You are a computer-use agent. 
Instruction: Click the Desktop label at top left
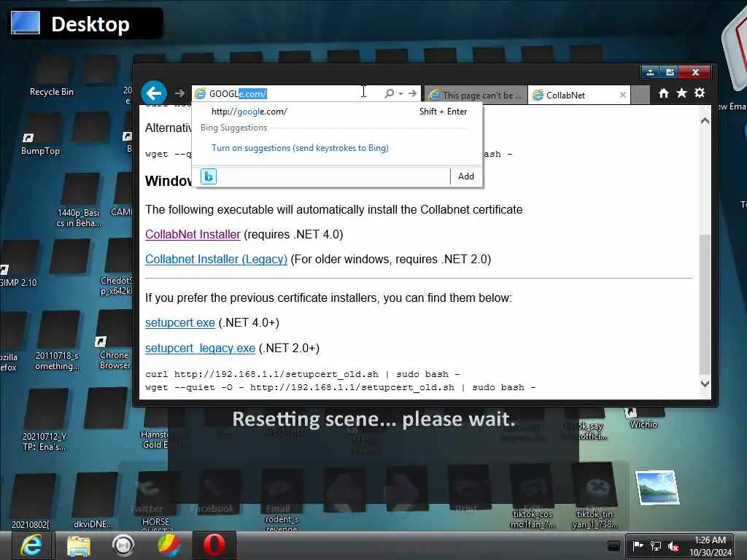click(x=86, y=23)
